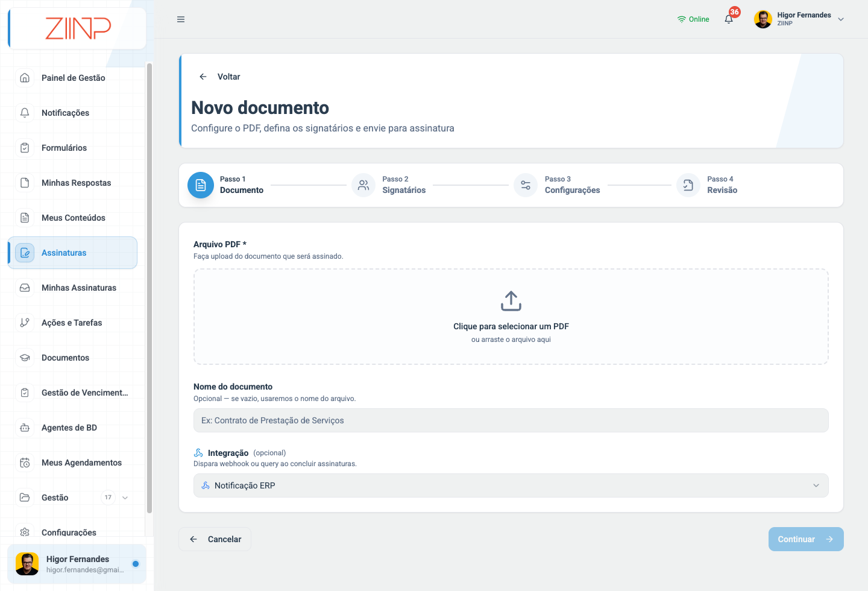The image size is (868, 591).
Task: Click the Assinaturas signature icon
Action: 25,253
